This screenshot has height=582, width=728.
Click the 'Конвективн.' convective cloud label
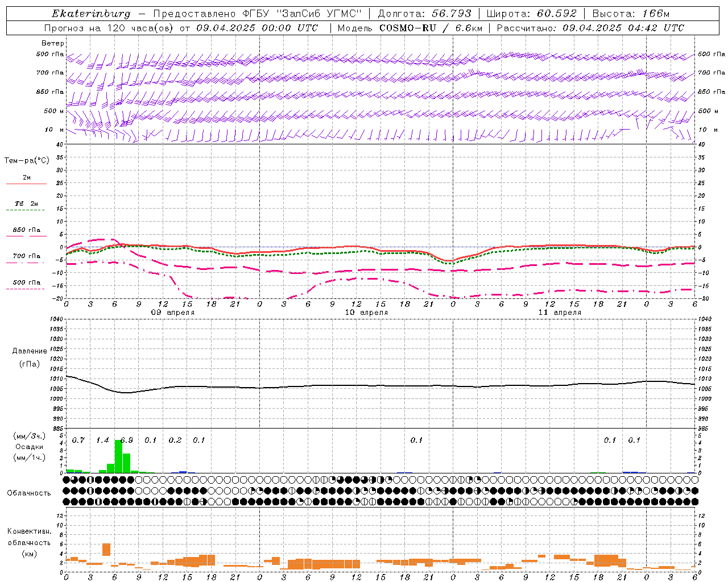pos(30,531)
